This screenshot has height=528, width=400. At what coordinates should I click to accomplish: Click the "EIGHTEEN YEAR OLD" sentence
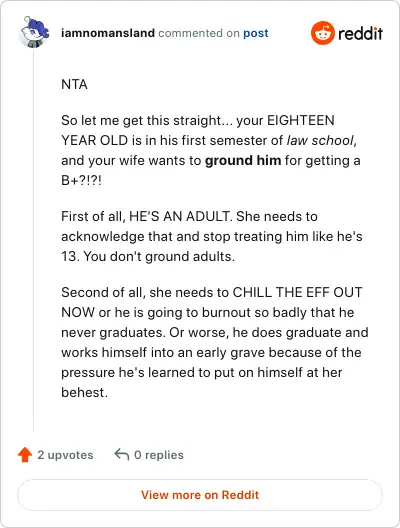pos(211,151)
